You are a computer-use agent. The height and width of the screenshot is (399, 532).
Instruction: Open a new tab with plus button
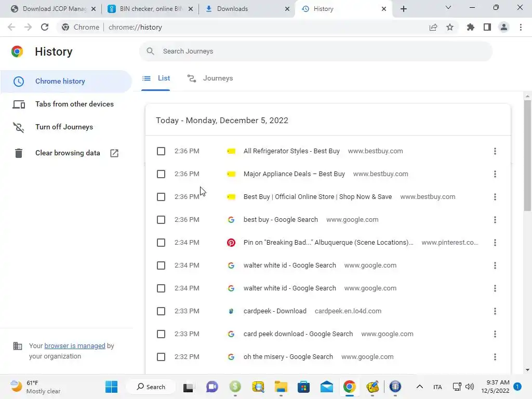403,9
